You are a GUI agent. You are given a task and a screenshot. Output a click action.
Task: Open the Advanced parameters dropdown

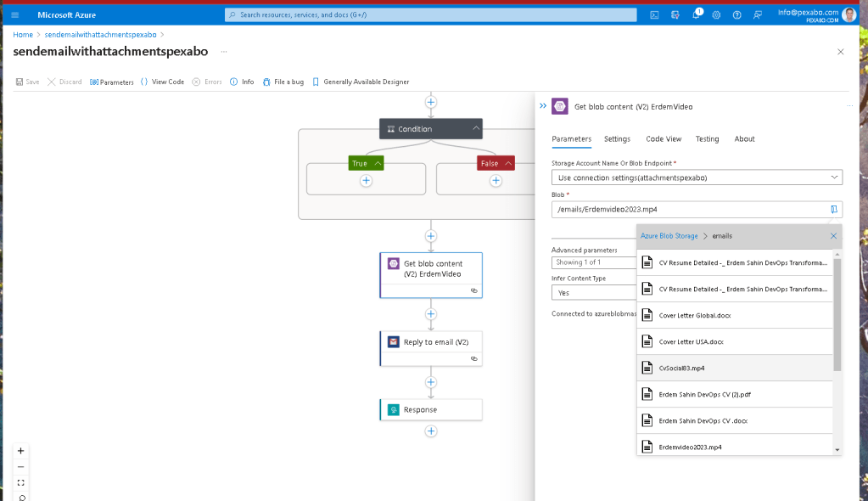coord(594,262)
